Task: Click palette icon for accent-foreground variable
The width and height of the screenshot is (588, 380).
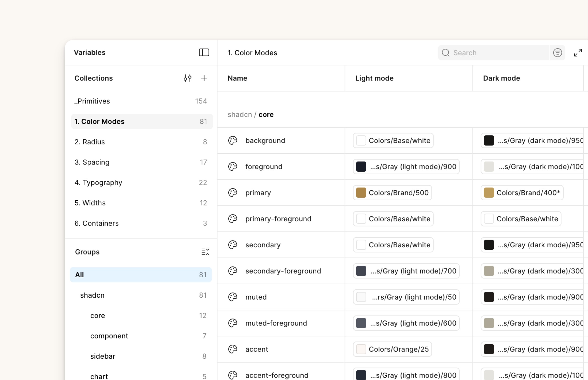Action: (x=233, y=375)
